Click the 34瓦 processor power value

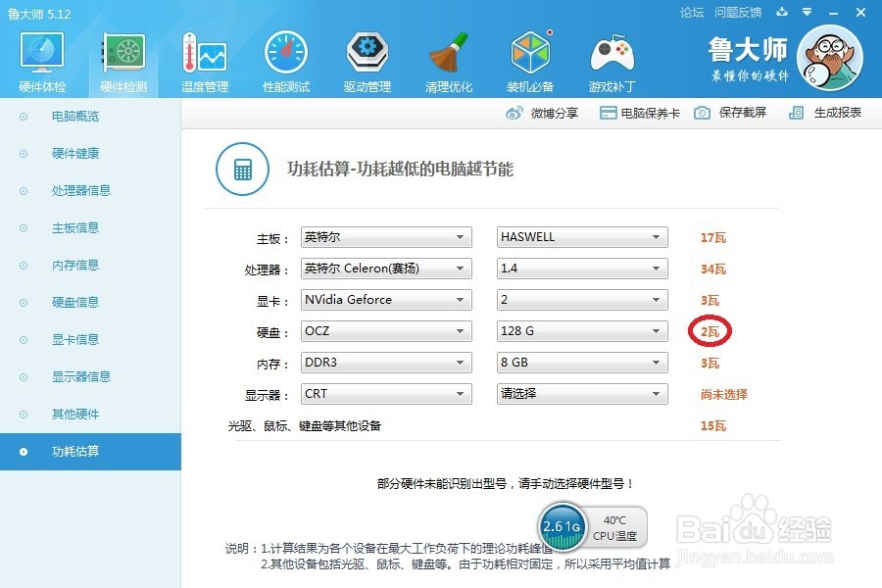[x=713, y=269]
